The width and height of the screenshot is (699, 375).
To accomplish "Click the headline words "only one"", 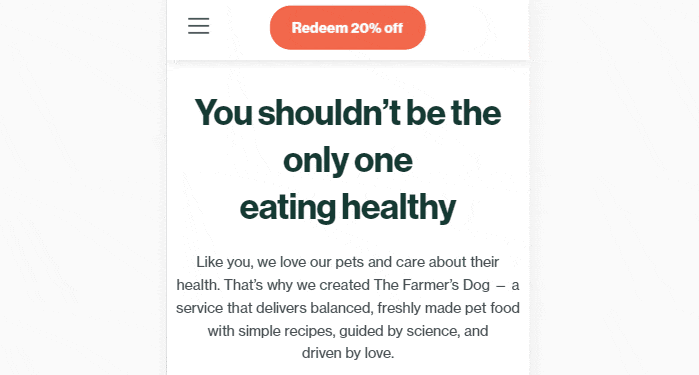I will [x=348, y=161].
